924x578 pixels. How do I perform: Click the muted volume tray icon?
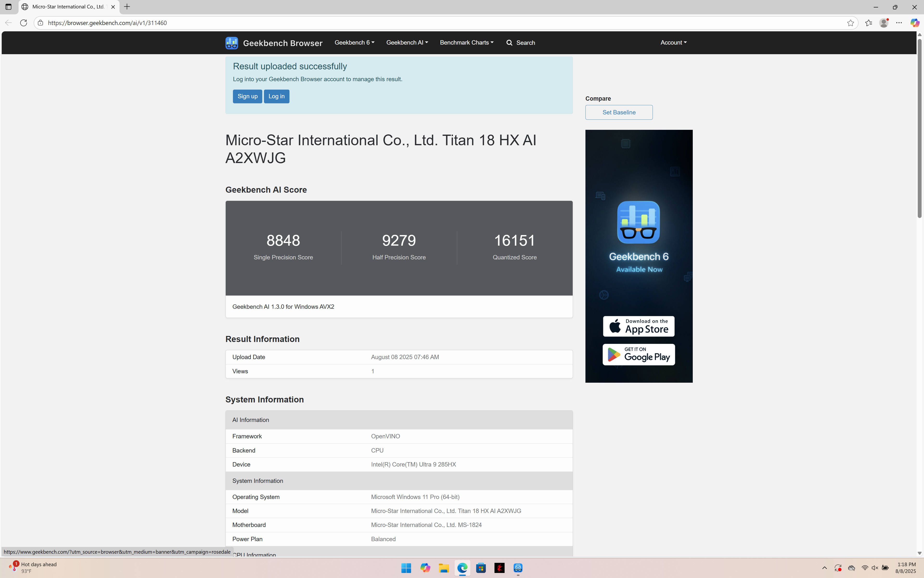click(875, 568)
